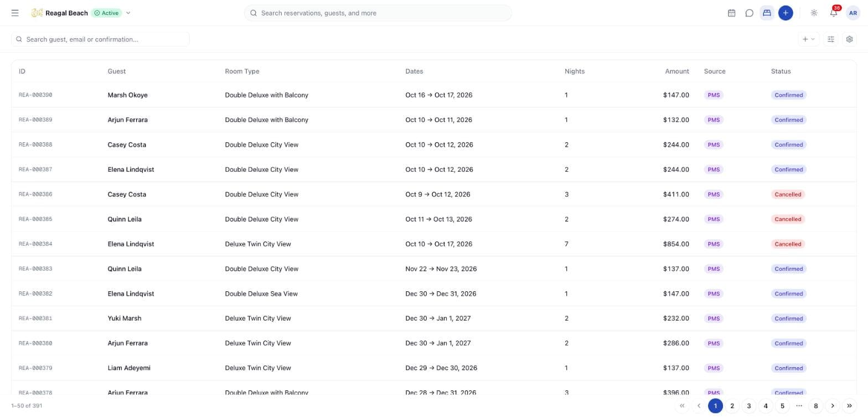Open reservation REA-000379
Viewport: 868px width, 417px height.
[x=35, y=368]
